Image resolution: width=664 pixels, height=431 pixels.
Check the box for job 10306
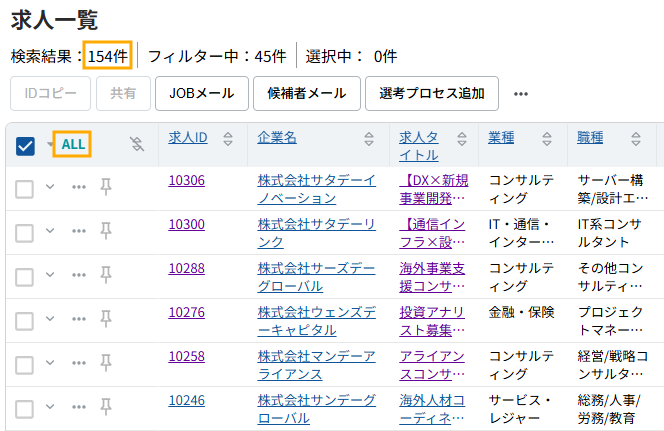(25, 188)
